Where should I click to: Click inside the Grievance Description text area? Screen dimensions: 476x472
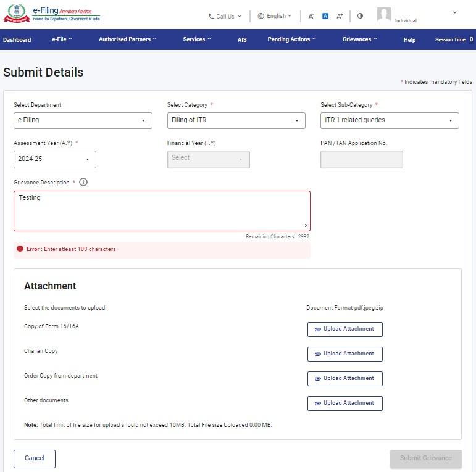[161, 211]
